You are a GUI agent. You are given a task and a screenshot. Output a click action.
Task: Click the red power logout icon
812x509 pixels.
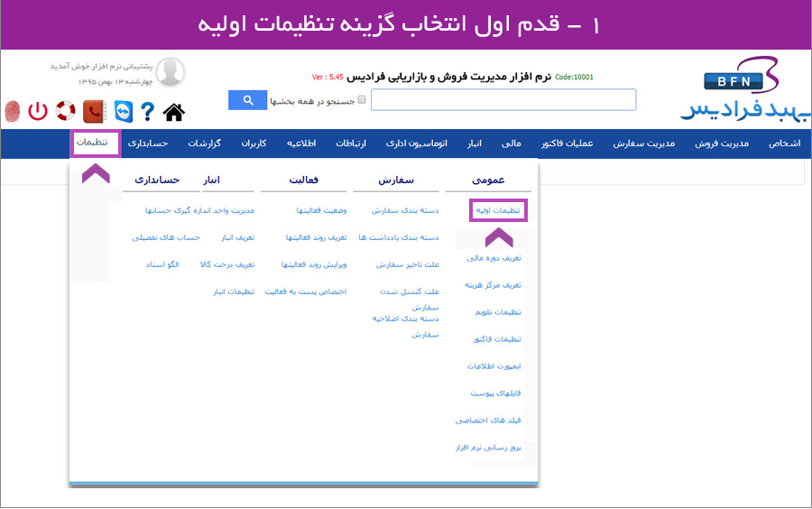(38, 112)
